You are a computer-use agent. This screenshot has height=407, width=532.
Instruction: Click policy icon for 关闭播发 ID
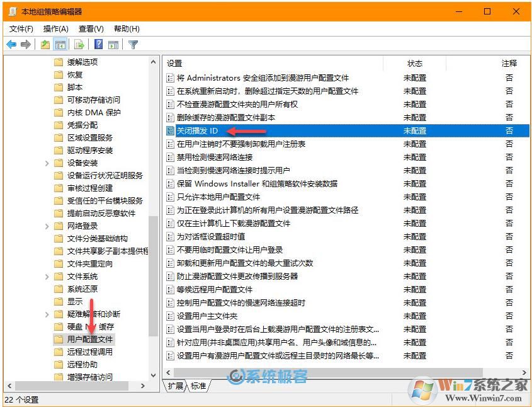tap(170, 130)
